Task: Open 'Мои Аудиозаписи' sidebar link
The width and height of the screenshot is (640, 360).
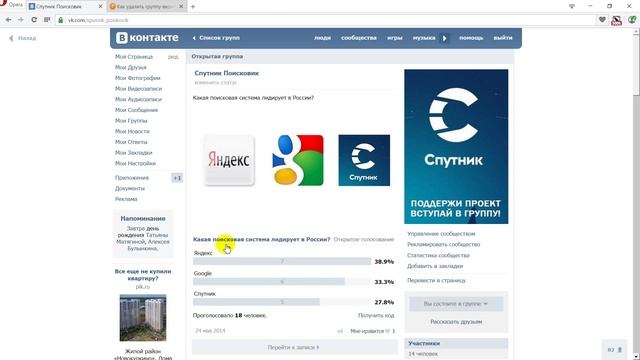Action: 138,99
